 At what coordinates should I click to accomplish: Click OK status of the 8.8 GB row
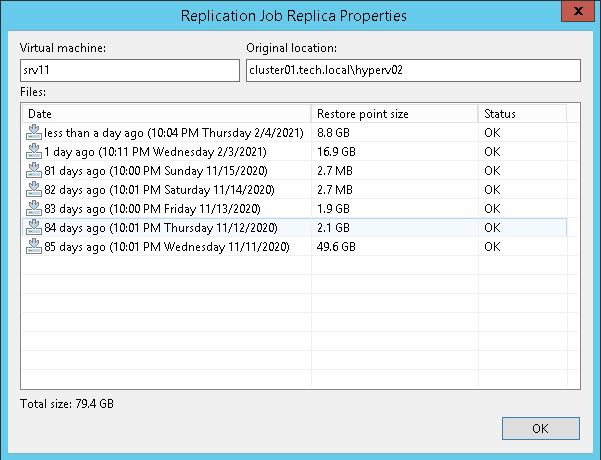click(x=492, y=133)
